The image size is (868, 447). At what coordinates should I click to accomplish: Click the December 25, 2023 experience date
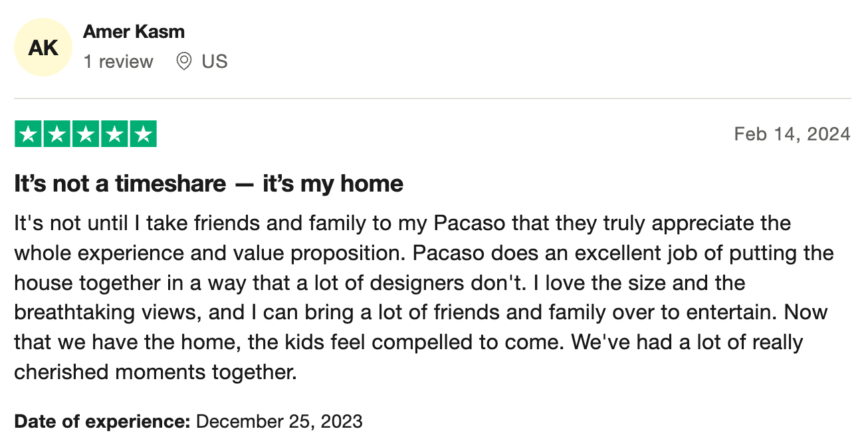280,421
